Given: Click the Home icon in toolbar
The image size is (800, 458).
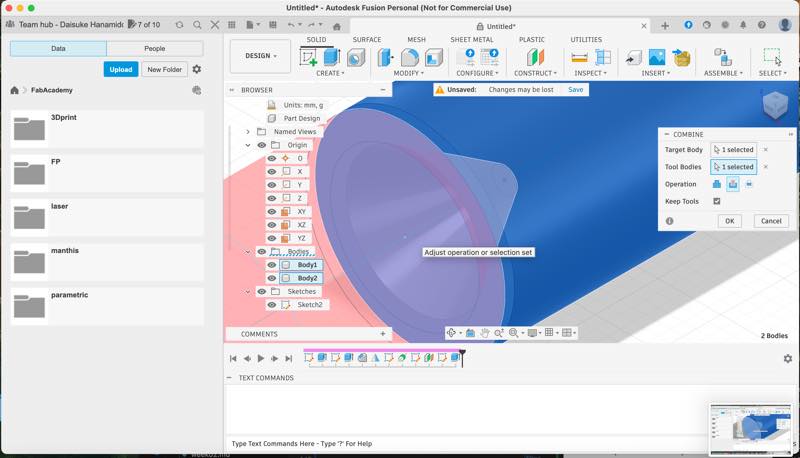Looking at the screenshot, I should point(337,27).
